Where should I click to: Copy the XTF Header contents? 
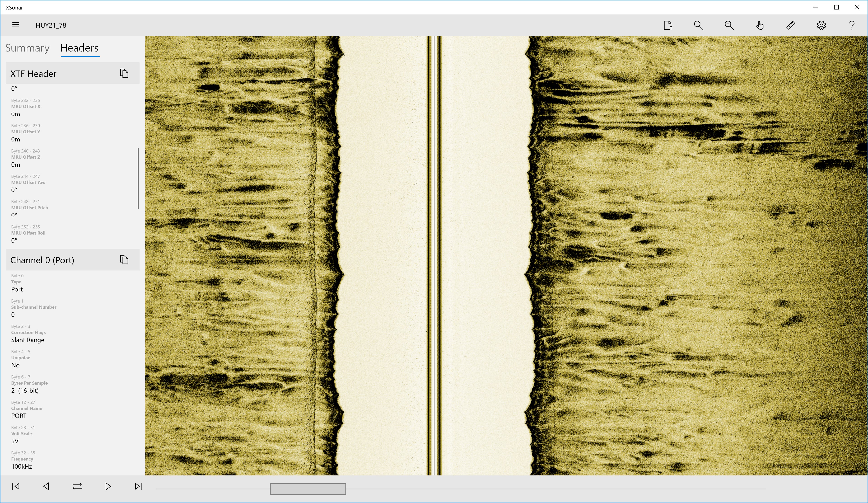click(x=124, y=73)
